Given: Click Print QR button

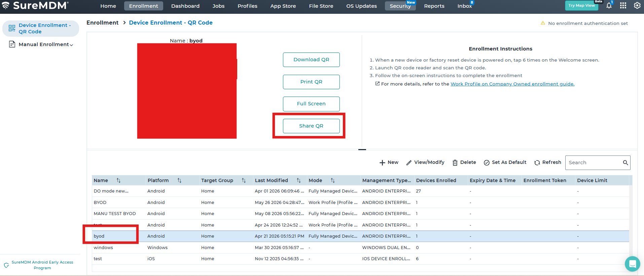Looking at the screenshot, I should coord(311,82).
